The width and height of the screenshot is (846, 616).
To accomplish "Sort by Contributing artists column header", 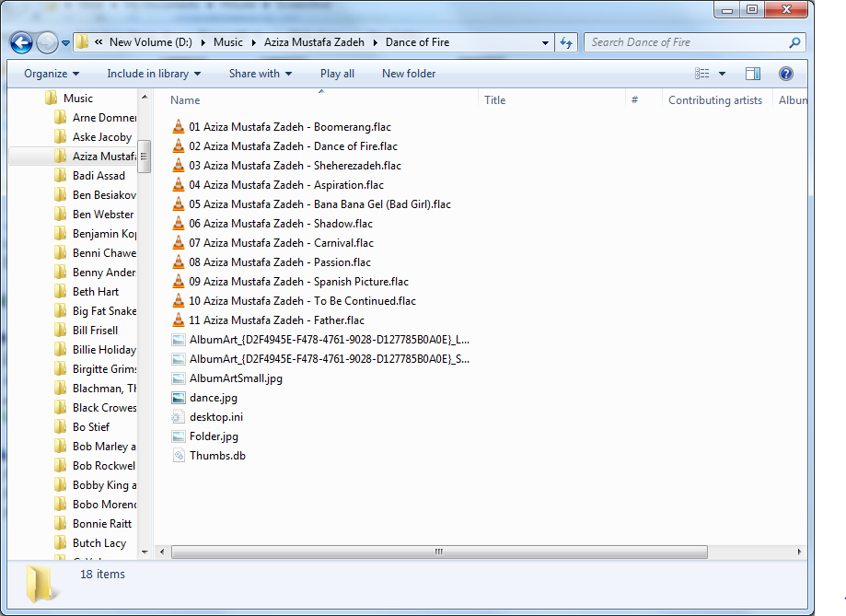I will tap(715, 100).
